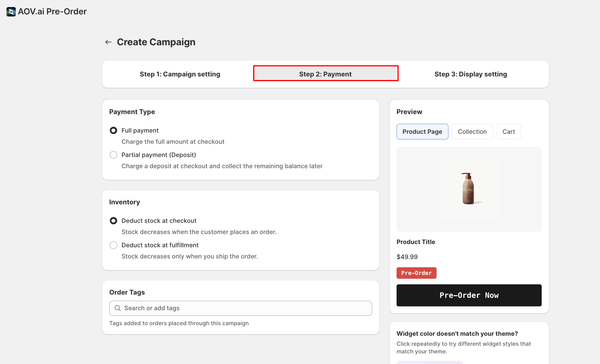This screenshot has height=364, width=600.
Task: Click the AOV.ai Pre-Order app title
Action: pyautogui.click(x=52, y=11)
